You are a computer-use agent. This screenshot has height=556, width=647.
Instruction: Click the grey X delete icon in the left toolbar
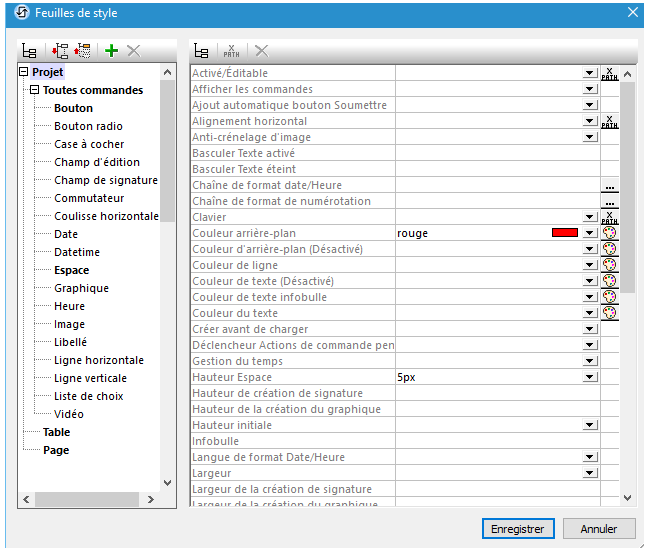[133, 50]
